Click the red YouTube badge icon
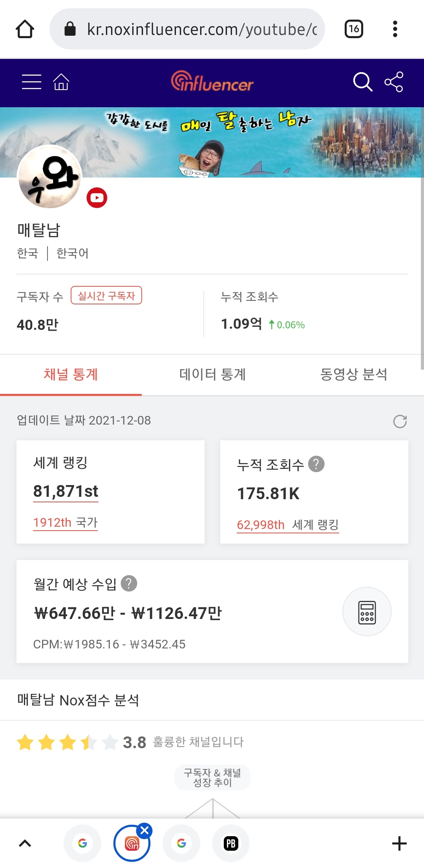424x868 pixels. pos(97,198)
